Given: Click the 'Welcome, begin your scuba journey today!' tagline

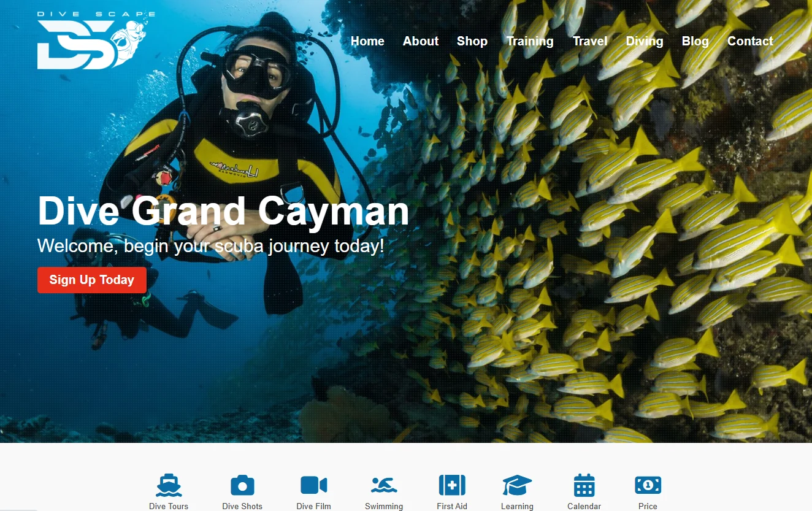Looking at the screenshot, I should click(x=211, y=246).
